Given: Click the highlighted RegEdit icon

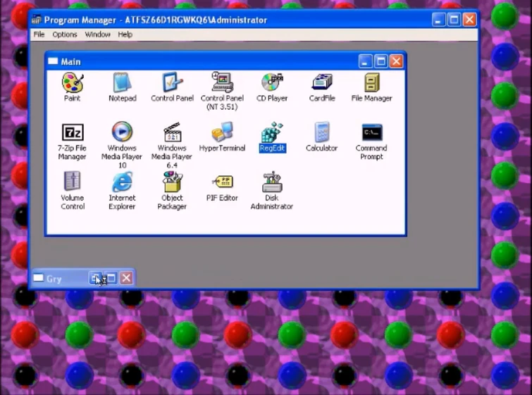Looking at the screenshot, I should tap(272, 132).
